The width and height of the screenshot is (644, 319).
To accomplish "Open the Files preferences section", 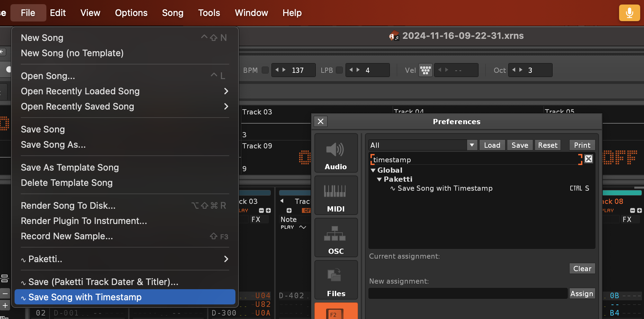I will pos(336,280).
